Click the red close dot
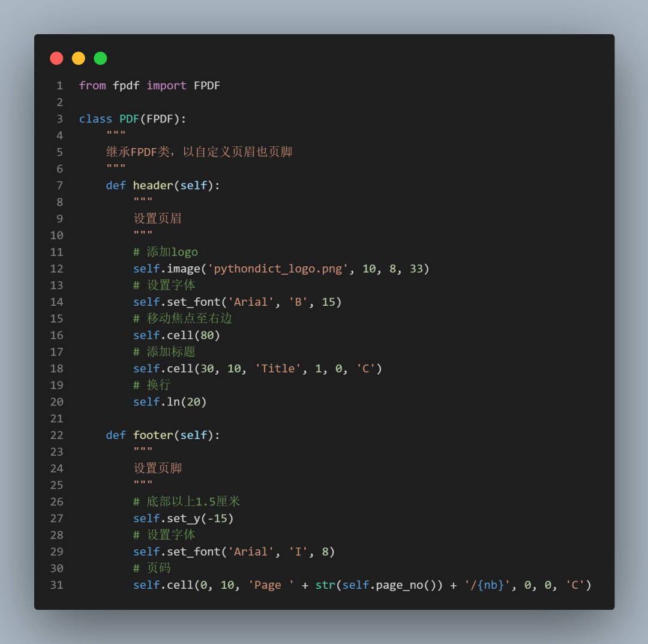Viewport: 648px width, 644px height. (x=56, y=58)
